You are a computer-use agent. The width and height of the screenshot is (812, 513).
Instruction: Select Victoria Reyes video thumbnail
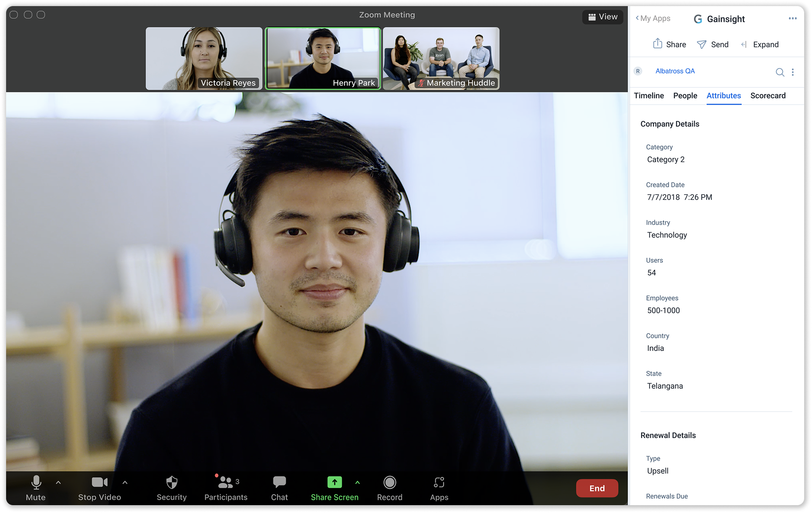[204, 58]
